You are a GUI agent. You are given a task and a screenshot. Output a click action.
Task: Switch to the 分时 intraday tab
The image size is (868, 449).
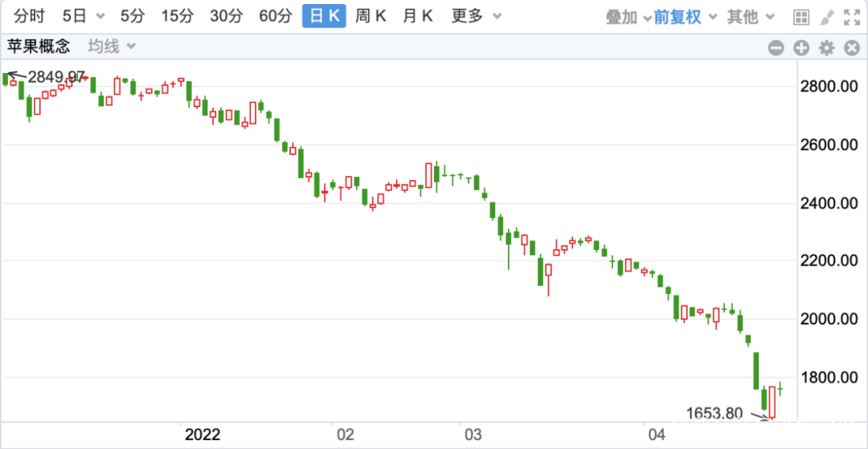point(30,16)
